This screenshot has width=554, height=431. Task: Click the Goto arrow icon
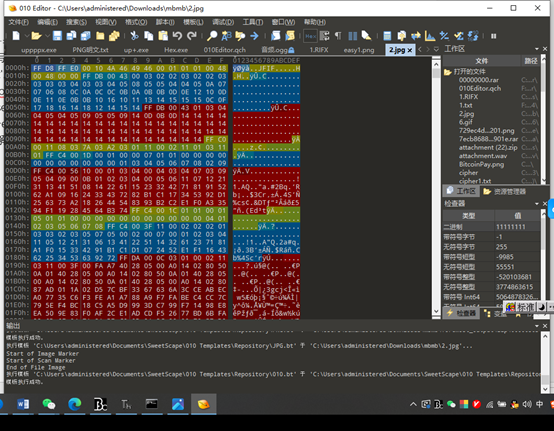[254, 36]
